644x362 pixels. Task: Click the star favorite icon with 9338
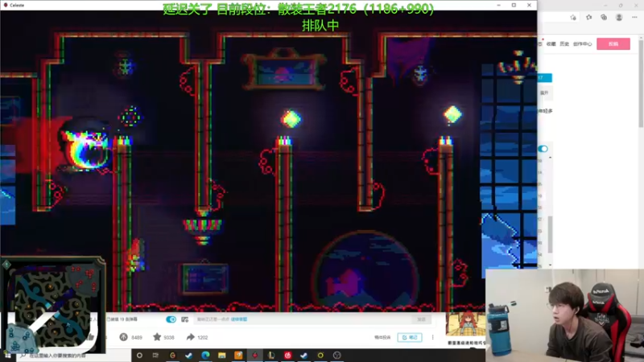coord(157,337)
